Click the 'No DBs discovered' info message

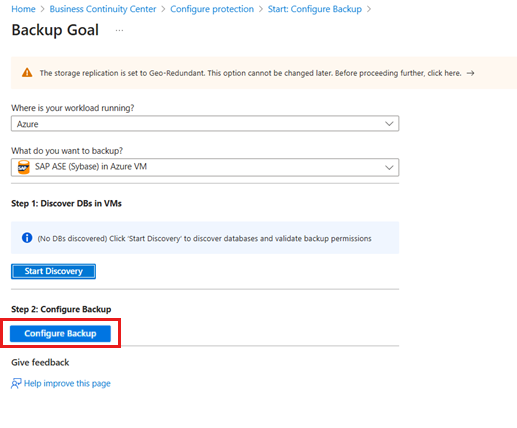click(x=205, y=238)
